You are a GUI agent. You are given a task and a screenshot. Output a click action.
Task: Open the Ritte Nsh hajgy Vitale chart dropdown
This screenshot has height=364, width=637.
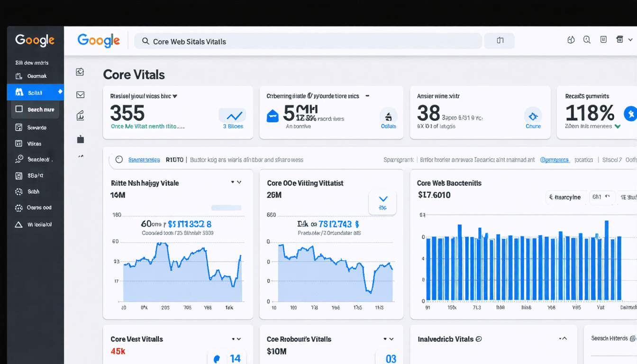pyautogui.click(x=237, y=182)
